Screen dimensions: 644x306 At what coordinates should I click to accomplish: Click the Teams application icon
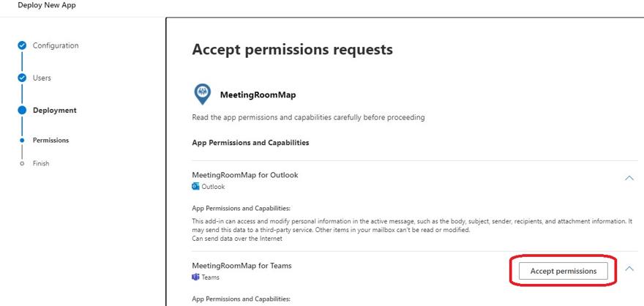pyautogui.click(x=195, y=277)
